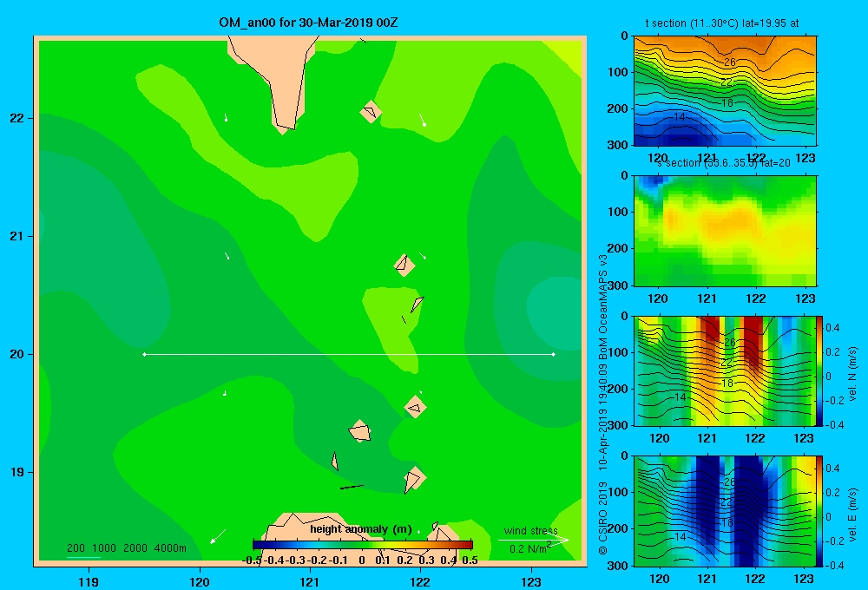Click the 'height anomaly (m)' legend label

click(361, 529)
